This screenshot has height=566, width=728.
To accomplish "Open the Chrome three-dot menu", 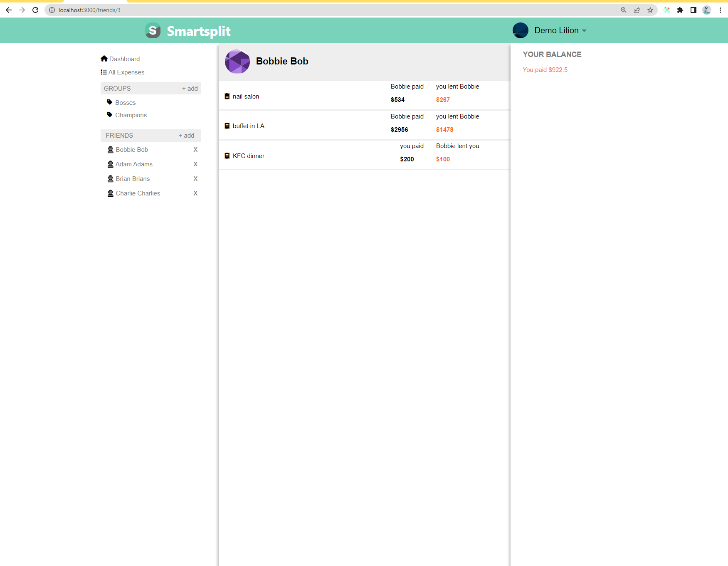I will tap(720, 10).
